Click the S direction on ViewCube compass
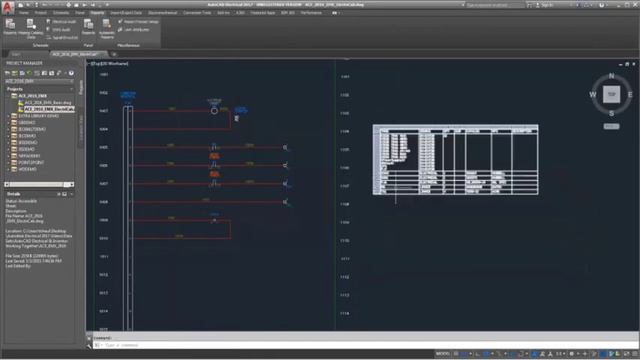Image resolution: width=640 pixels, height=360 pixels. (611, 113)
